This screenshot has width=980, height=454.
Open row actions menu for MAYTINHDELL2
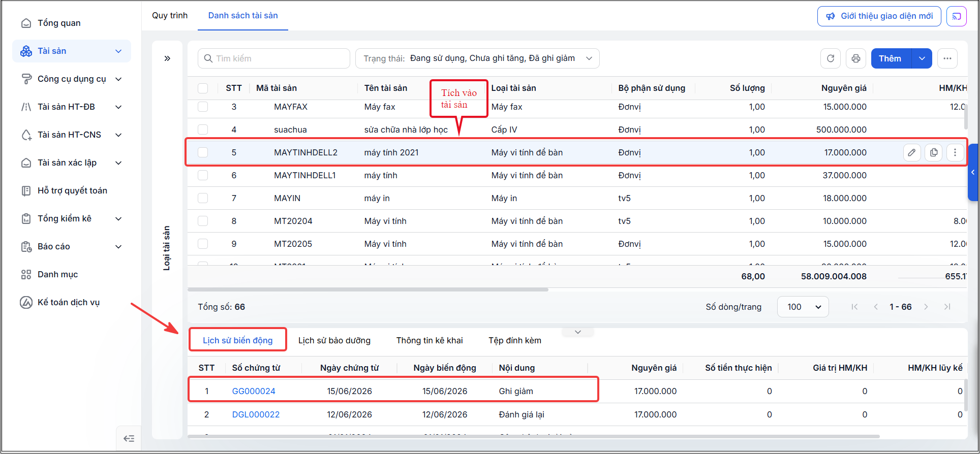pyautogui.click(x=955, y=152)
